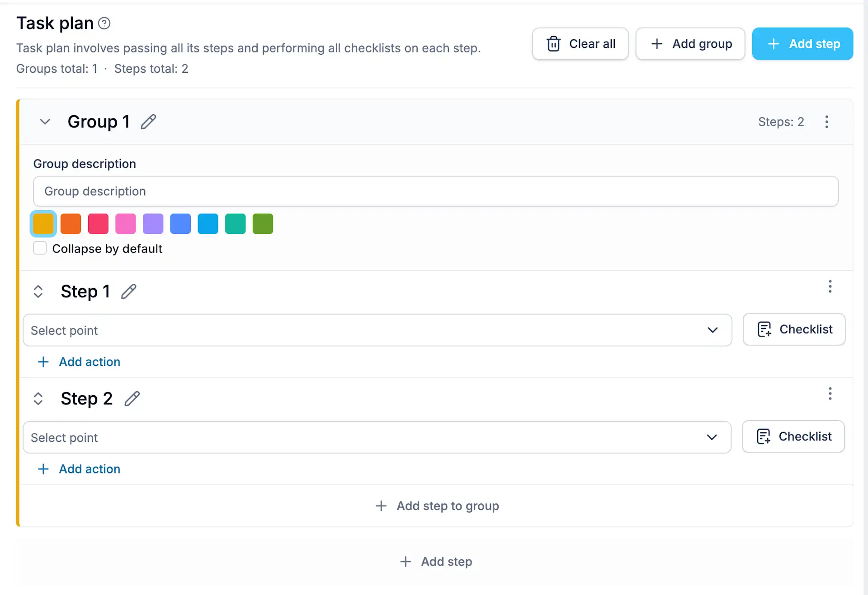Edit the Group 1 name with pencil icon
The height and width of the screenshot is (595, 868).
point(148,122)
